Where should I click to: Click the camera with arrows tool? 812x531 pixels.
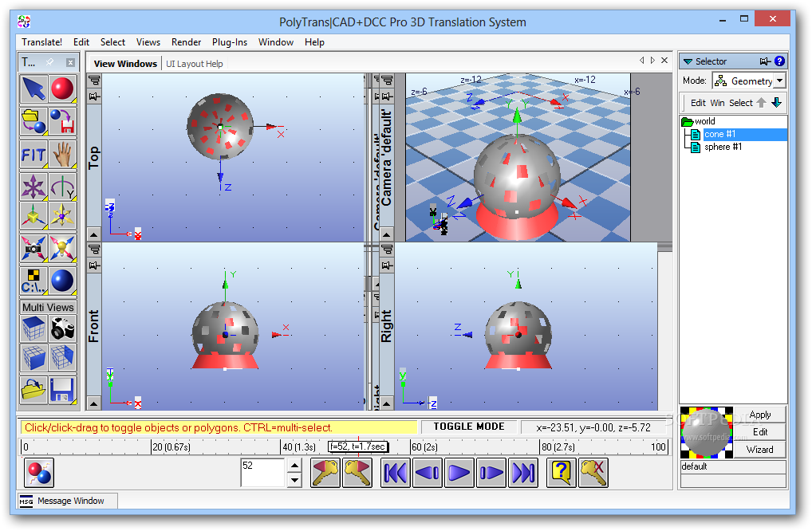coord(34,248)
